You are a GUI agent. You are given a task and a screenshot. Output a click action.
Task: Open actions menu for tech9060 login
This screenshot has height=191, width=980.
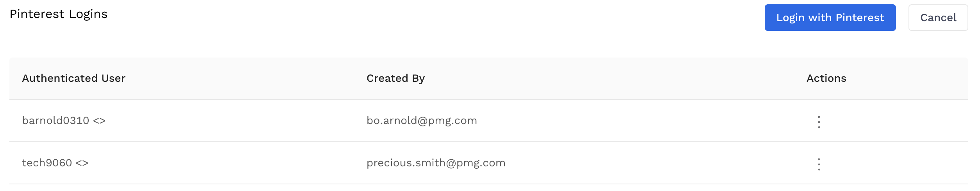[819, 164]
